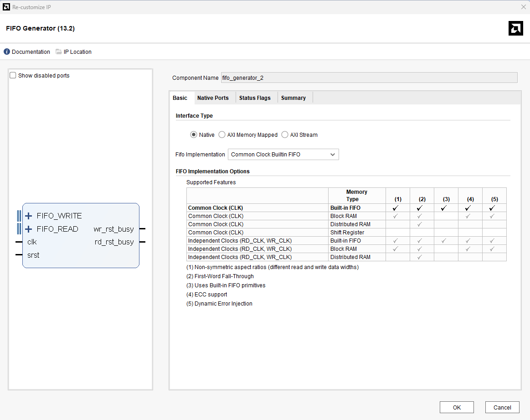Choose the AXI Stream interface option
Image resolution: width=530 pixels, height=420 pixels.
click(x=285, y=135)
